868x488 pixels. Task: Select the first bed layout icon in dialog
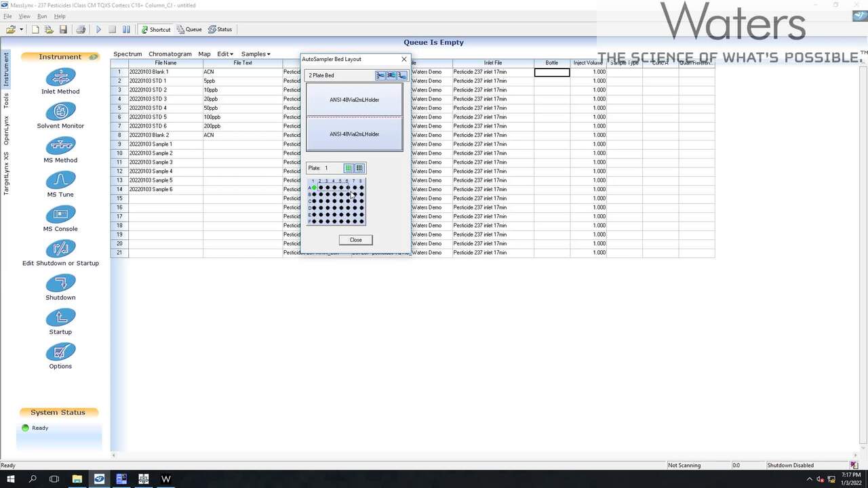click(380, 75)
